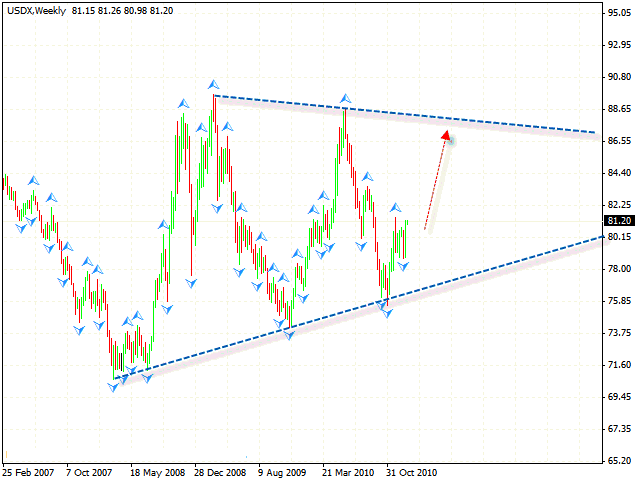The height and width of the screenshot is (480, 640).
Task: Click the highlighted current price tag 81.20
Action: point(619,221)
